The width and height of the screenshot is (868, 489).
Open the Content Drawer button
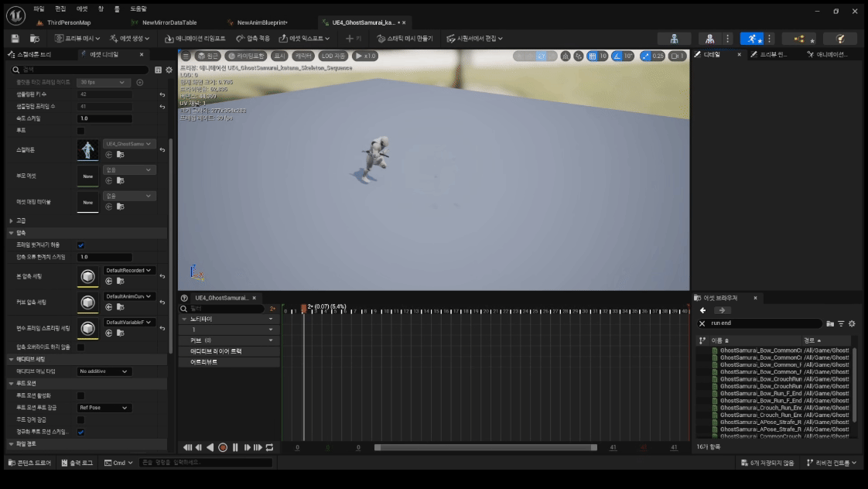pos(30,463)
